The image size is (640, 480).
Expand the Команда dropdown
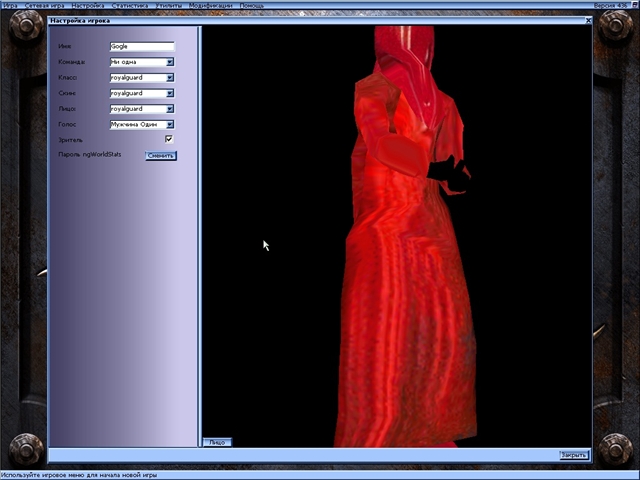point(170,62)
